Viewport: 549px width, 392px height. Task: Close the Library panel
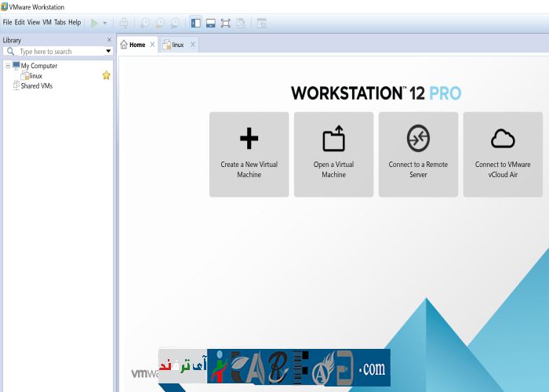point(109,39)
